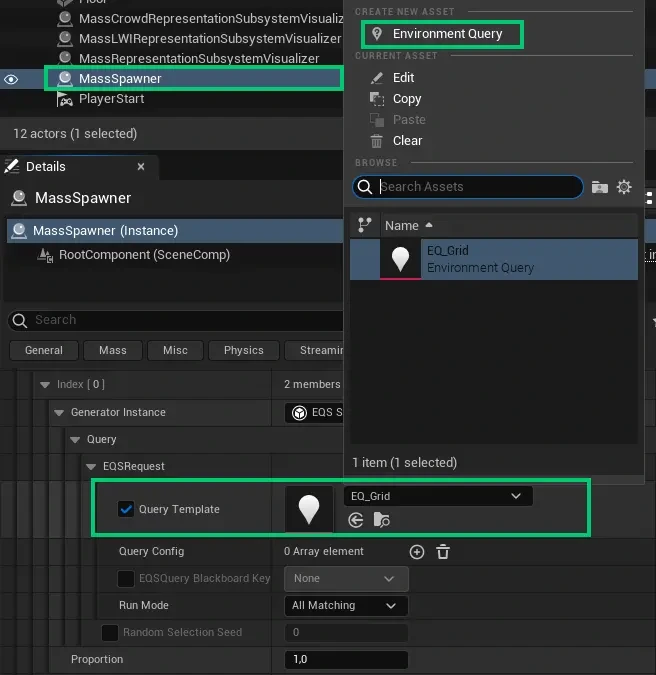656x675 pixels.
Task: Focus the Search Assets field
Action: 467,187
